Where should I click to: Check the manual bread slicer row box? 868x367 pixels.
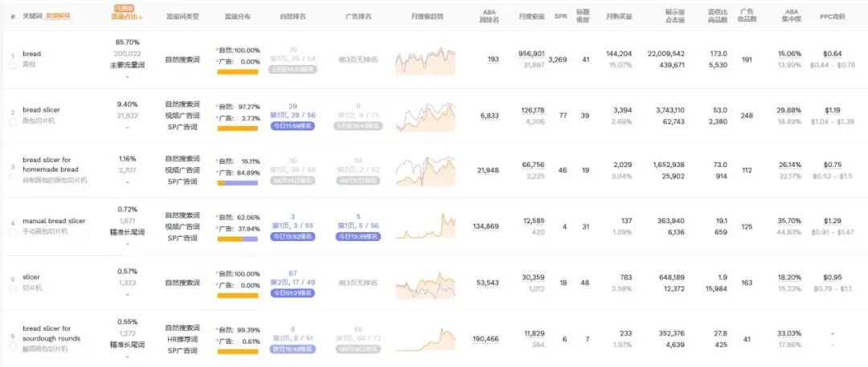tap(13, 233)
